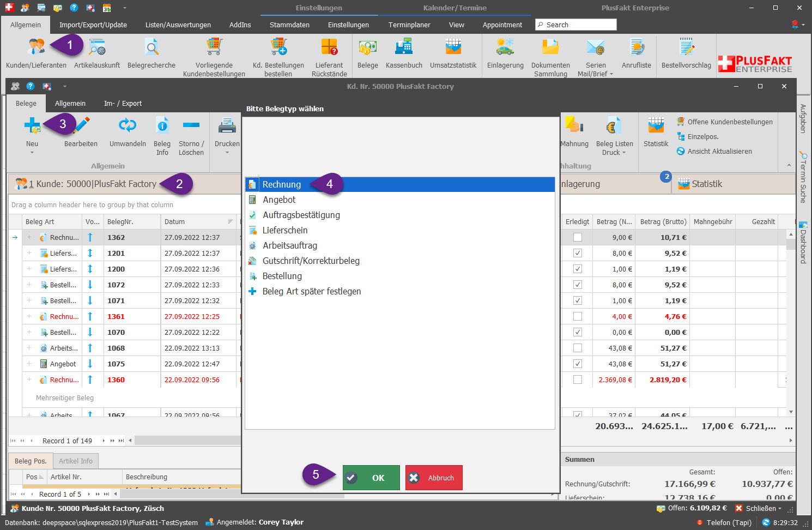Open Artikelauskunft tool
The width and height of the screenshot is (812, 530).
point(97,54)
